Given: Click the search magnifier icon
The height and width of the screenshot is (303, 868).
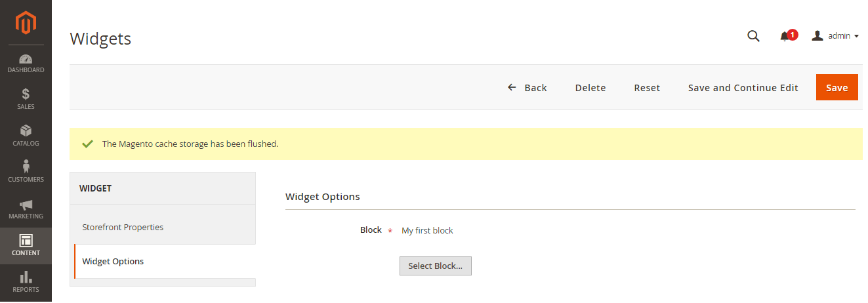Looking at the screenshot, I should [x=753, y=36].
